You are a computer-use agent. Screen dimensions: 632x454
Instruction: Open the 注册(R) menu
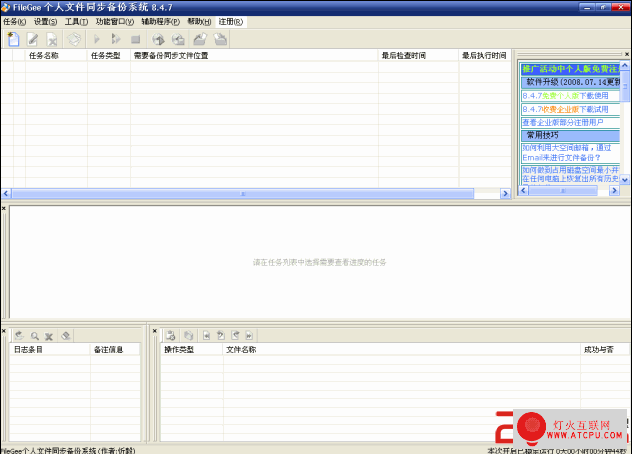pyautogui.click(x=231, y=22)
